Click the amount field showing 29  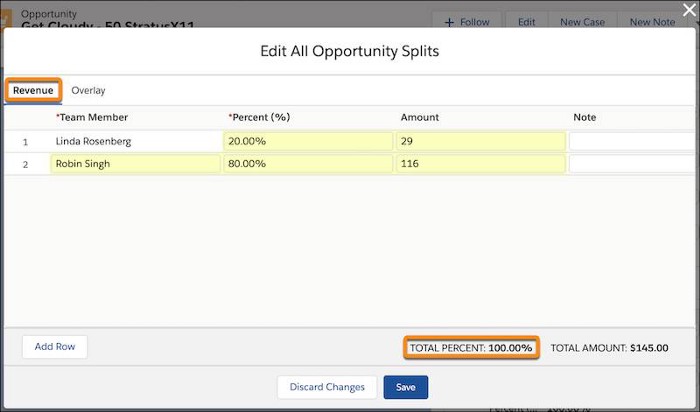pyautogui.click(x=480, y=141)
